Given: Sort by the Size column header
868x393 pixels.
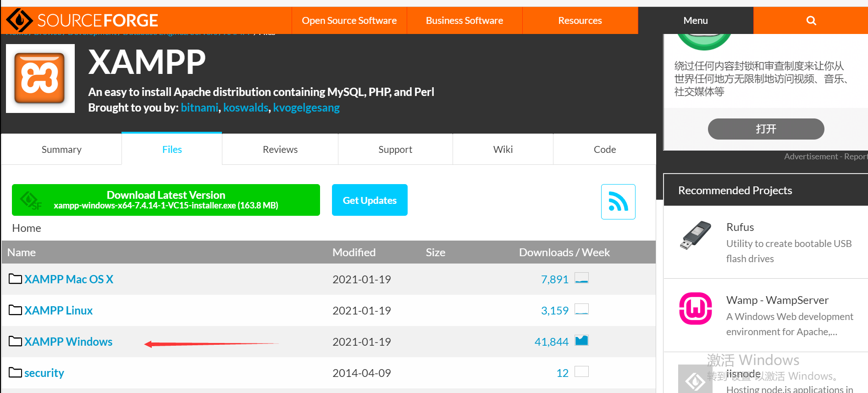Looking at the screenshot, I should tap(436, 252).
